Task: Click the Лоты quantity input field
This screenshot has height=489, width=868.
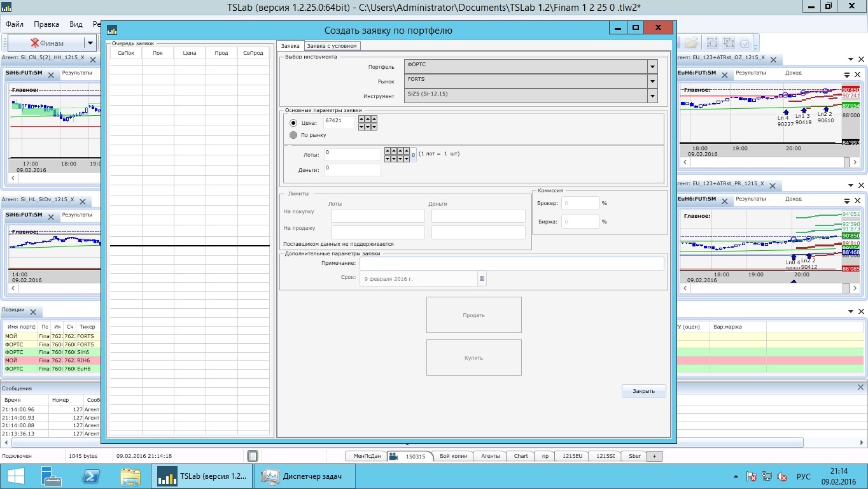Action: pos(352,154)
